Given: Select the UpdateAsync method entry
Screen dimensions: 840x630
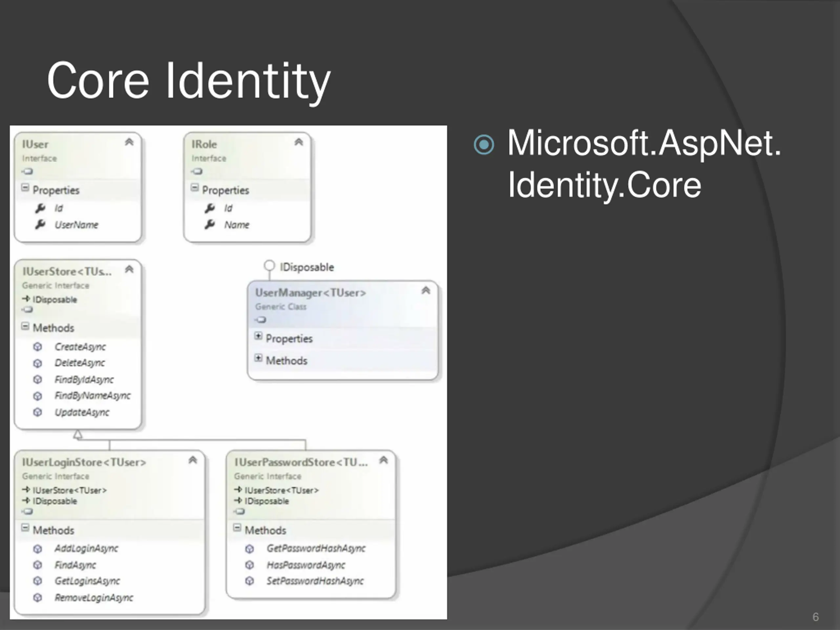Looking at the screenshot, I should pos(82,412).
